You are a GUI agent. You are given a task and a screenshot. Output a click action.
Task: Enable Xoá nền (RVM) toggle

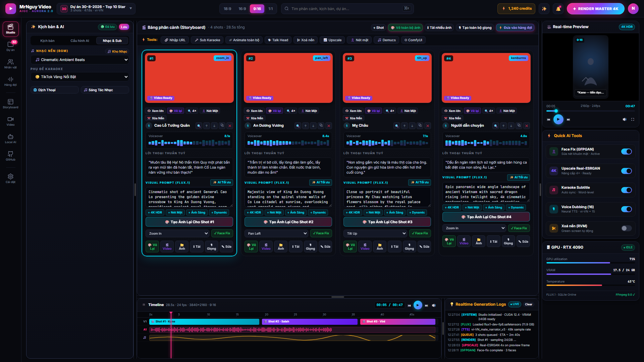tap(626, 228)
